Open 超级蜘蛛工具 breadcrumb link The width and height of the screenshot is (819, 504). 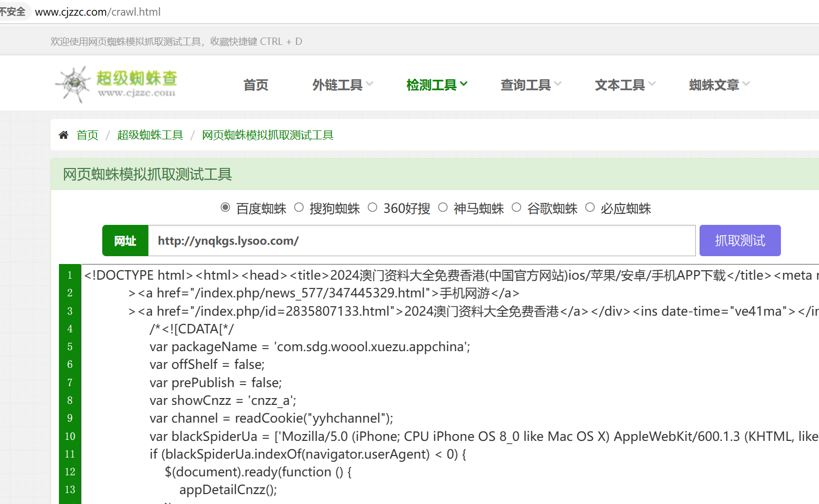[150, 135]
